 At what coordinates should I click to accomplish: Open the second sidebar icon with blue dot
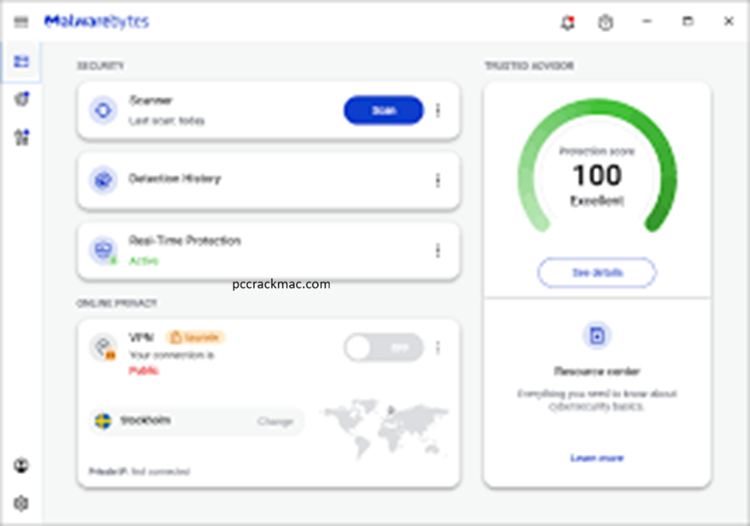click(22, 99)
